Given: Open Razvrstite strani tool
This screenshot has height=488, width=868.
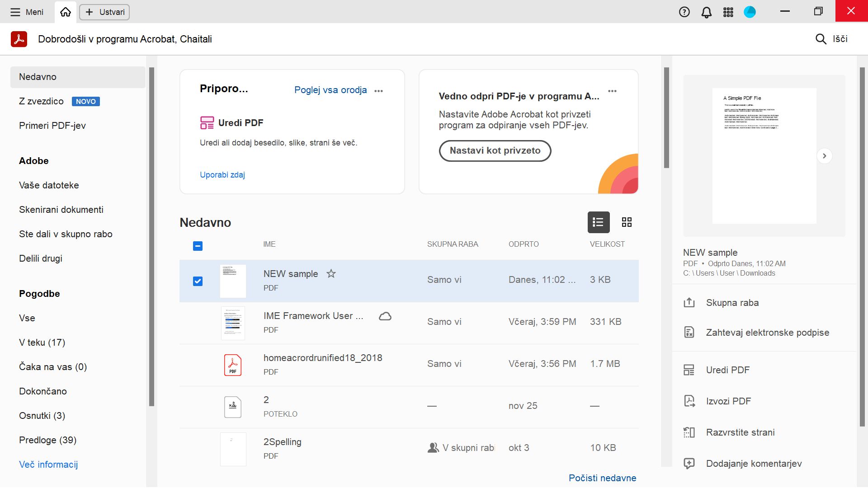Looking at the screenshot, I should [x=740, y=432].
